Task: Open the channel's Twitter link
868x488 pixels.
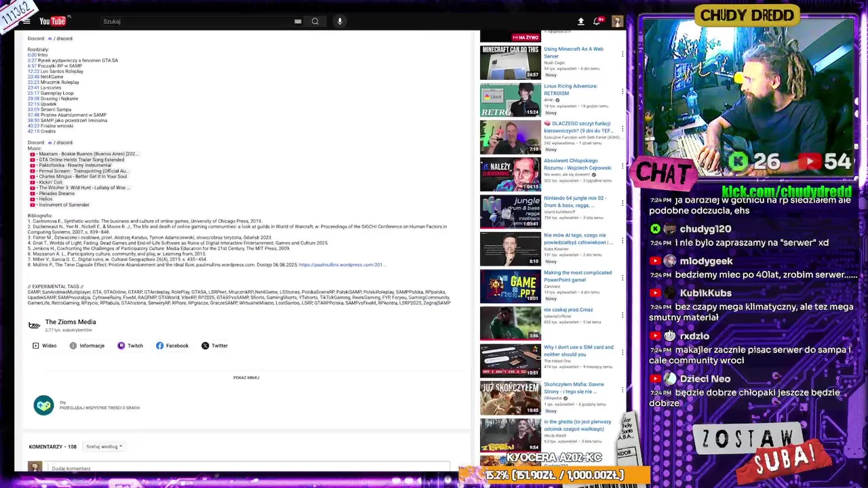Action: [215, 346]
